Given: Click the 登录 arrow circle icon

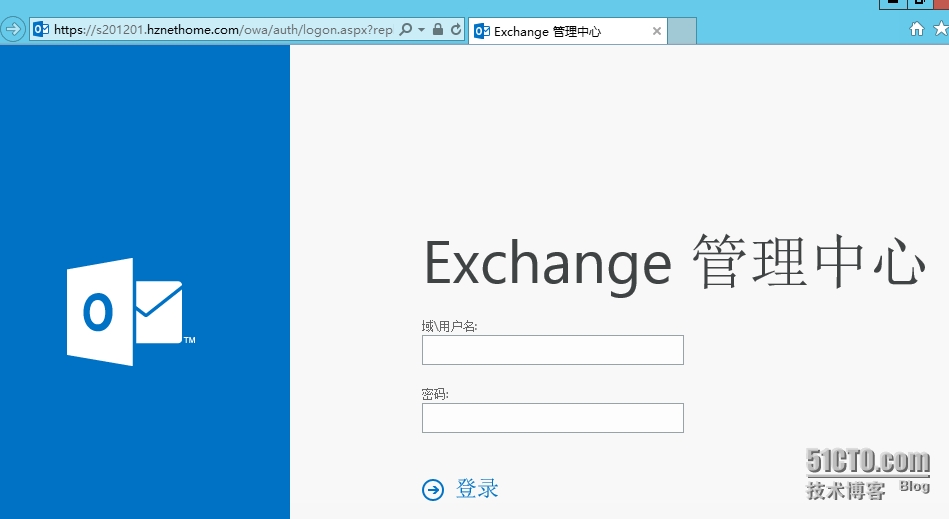Looking at the screenshot, I should click(x=433, y=489).
